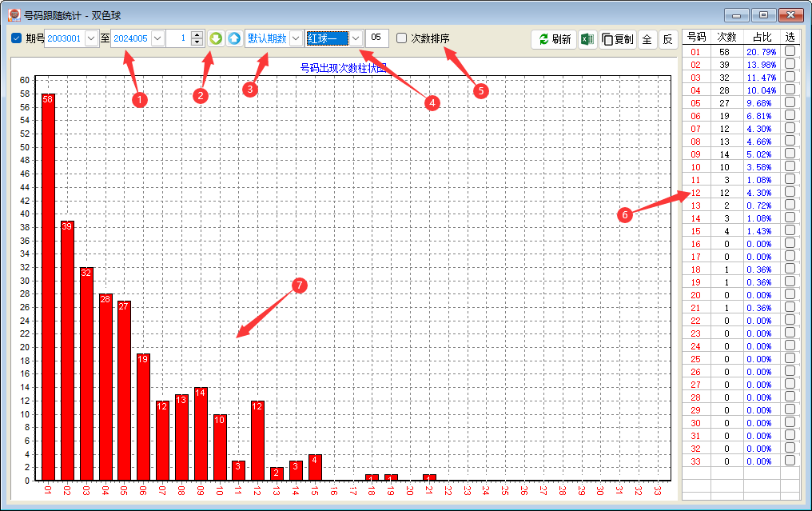Screen dimensions: 812x511
Task: Expand the 红球一 ball selector dropdown
Action: pos(356,38)
